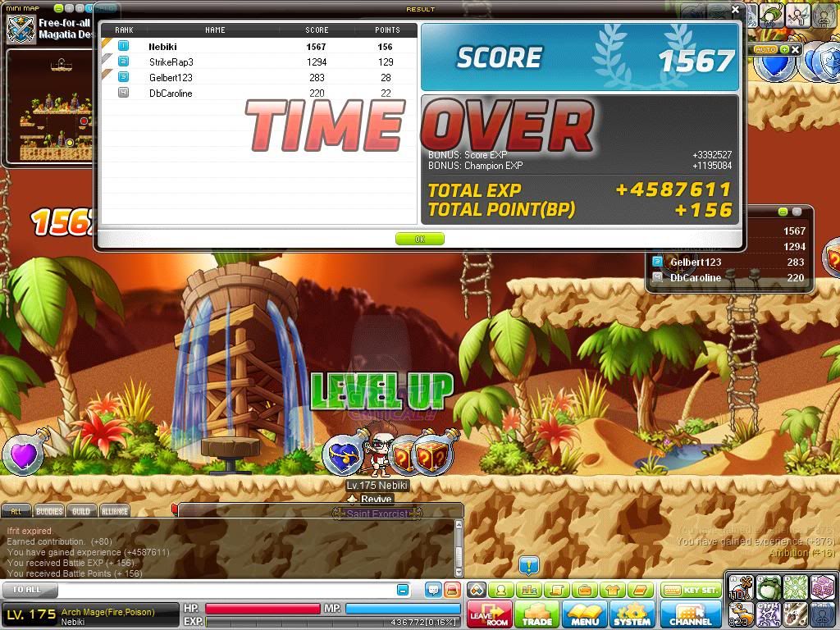Click the mystery box bubble right of character

pos(431,454)
